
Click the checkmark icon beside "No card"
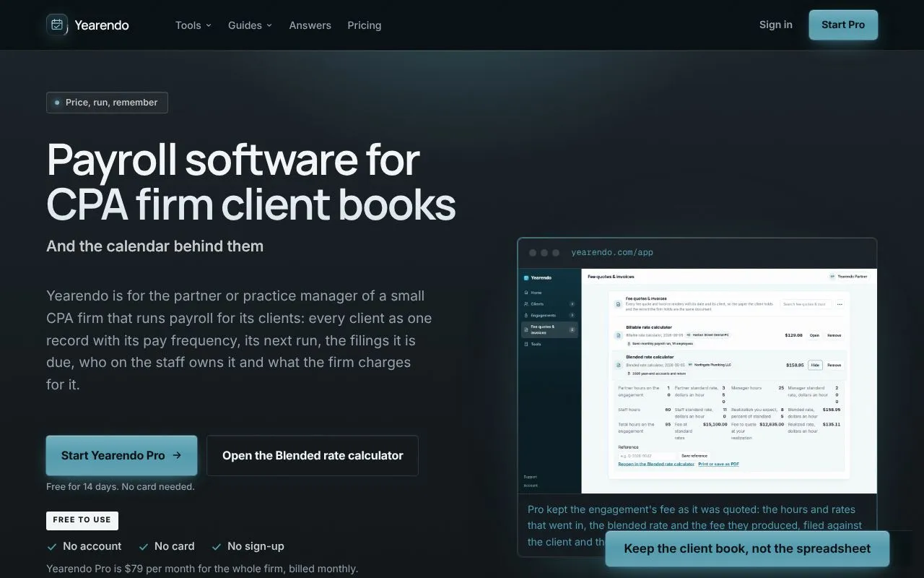144,547
